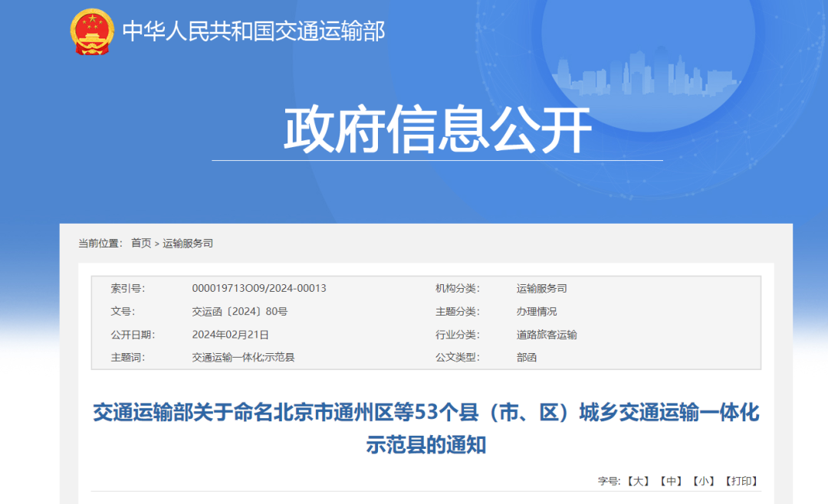Click the index number 000019713O09/2024-00013
The image size is (828, 504).
pos(259,289)
